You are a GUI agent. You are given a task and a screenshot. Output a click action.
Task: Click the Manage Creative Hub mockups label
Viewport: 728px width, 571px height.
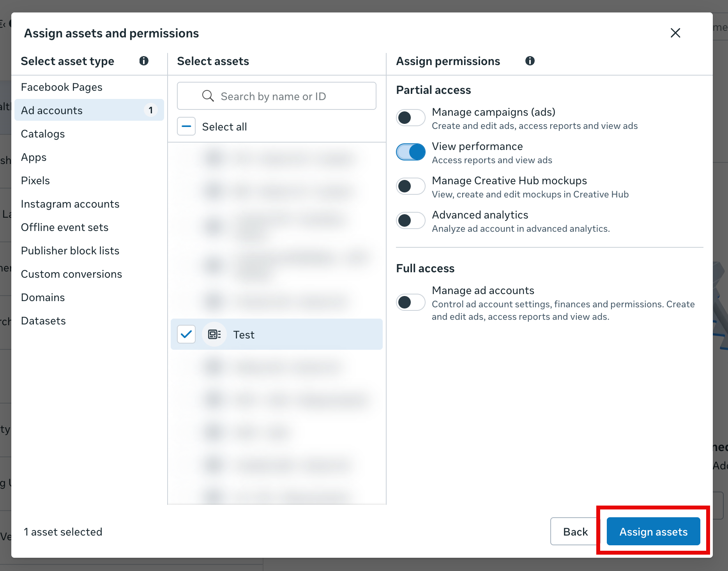pos(509,181)
